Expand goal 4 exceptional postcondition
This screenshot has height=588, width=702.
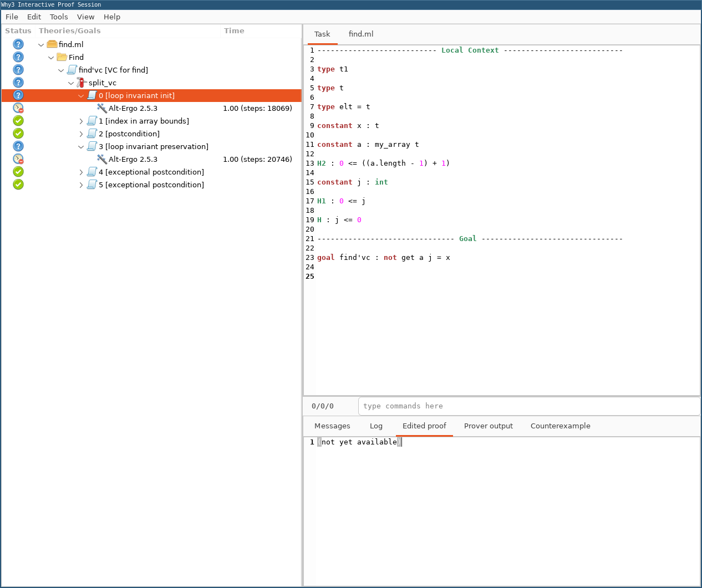(81, 172)
